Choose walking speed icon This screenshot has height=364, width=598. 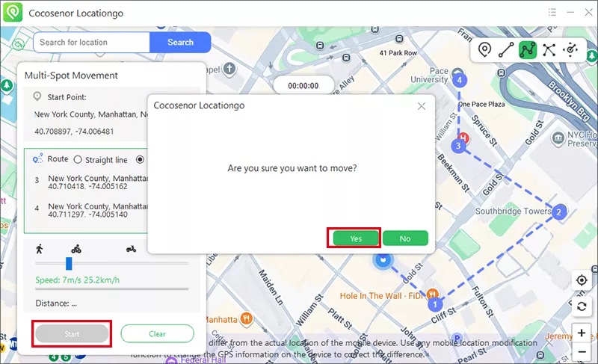point(40,249)
